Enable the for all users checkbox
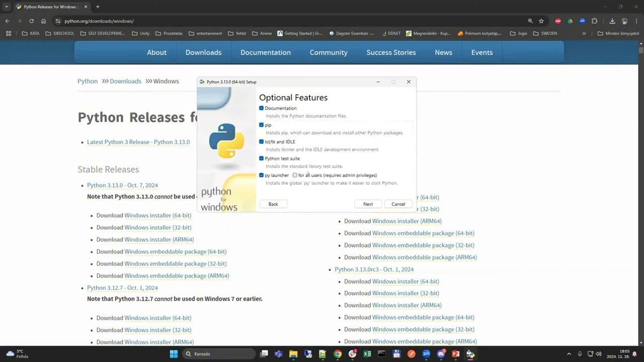Viewport: 644px width, 362px height. click(295, 175)
